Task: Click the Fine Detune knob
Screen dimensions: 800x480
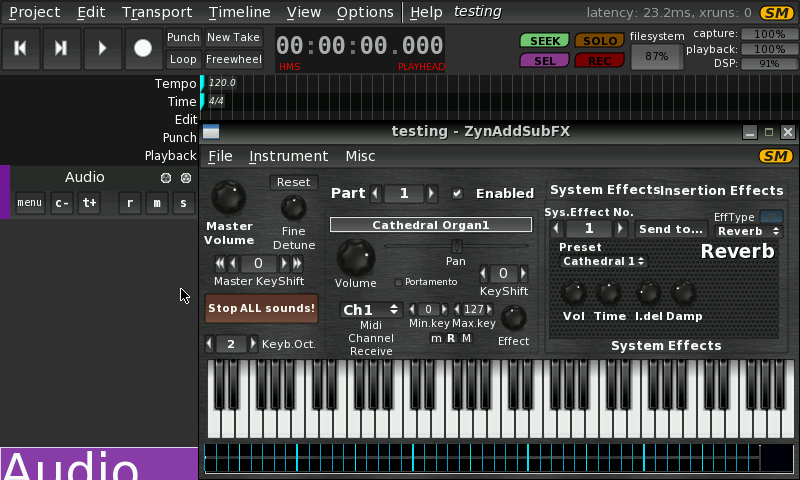Action: [293, 208]
